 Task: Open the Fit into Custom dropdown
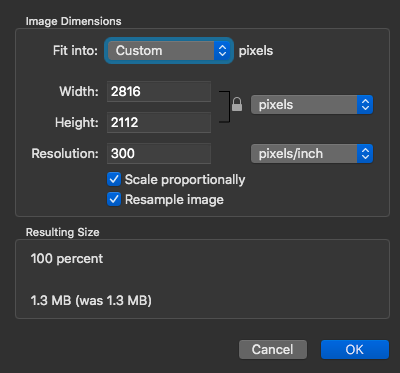pos(169,51)
